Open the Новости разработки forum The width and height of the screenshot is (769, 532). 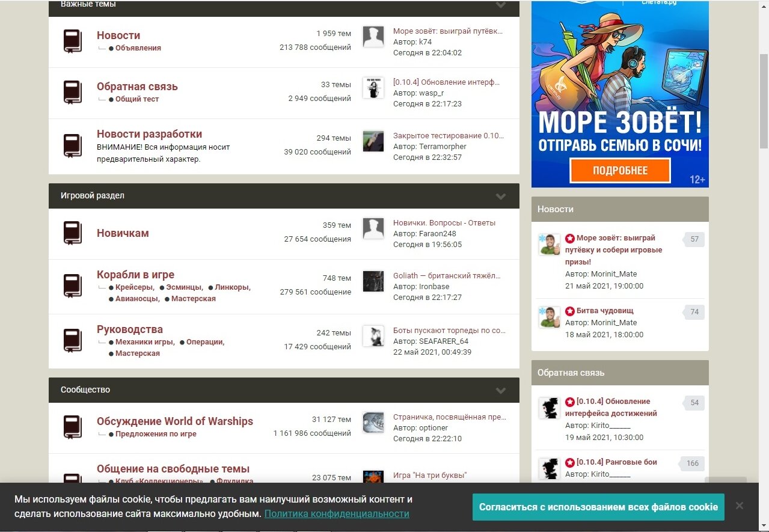[149, 134]
